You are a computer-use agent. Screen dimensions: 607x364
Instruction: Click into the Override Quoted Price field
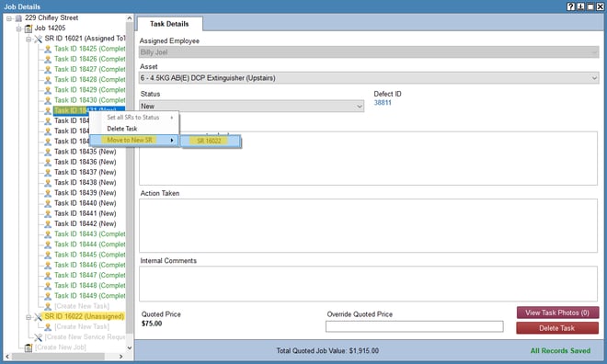click(414, 326)
